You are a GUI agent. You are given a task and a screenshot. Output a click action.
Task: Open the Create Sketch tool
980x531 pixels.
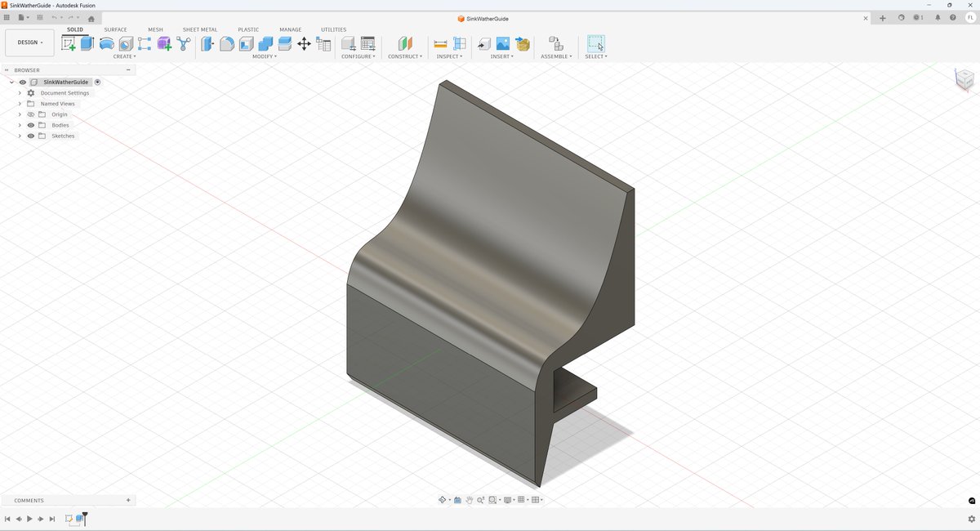pos(69,42)
